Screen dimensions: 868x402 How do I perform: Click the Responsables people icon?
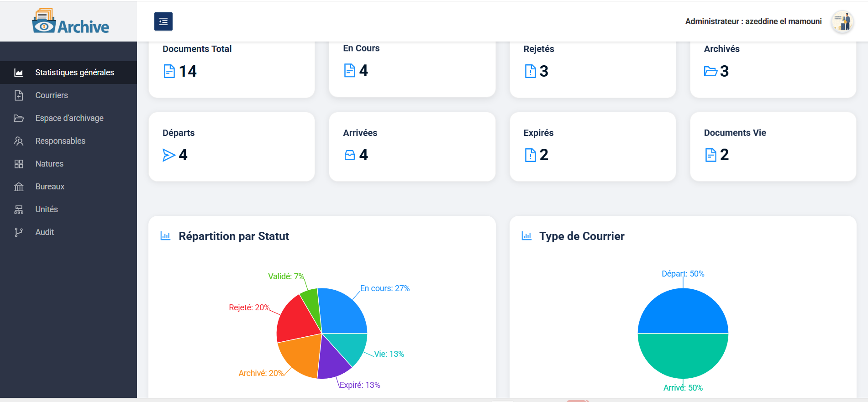(x=19, y=141)
